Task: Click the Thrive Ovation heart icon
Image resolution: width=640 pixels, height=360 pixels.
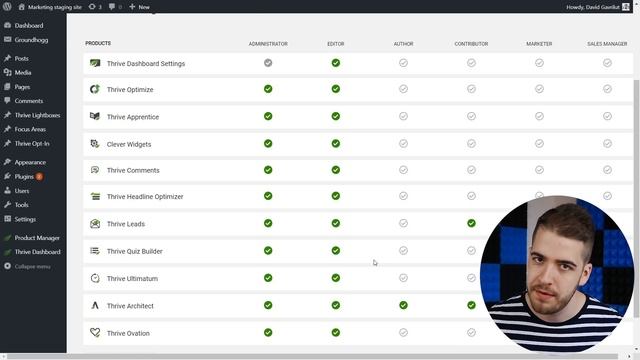Action: point(95,333)
